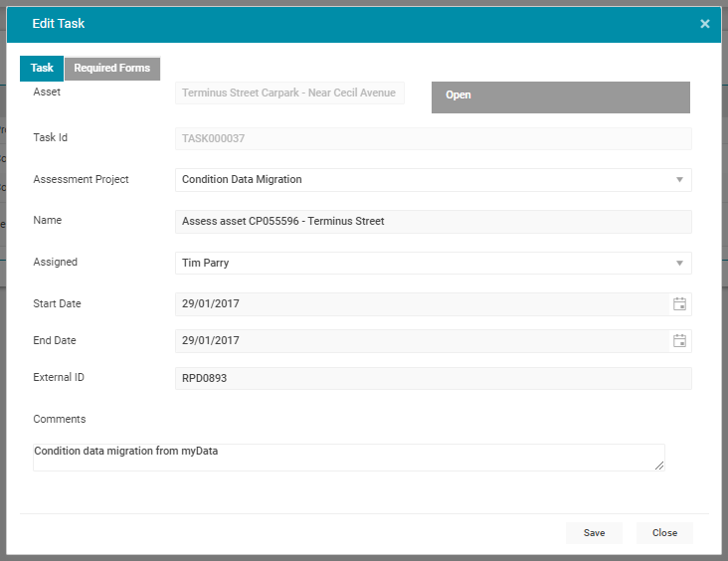This screenshot has width=728, height=561.
Task: Expand the Assigned dropdown showing Tim Parry
Action: click(x=679, y=264)
